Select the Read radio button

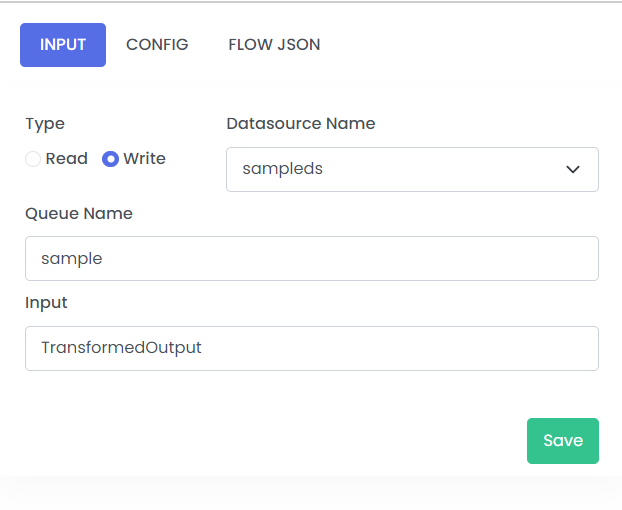pos(33,159)
